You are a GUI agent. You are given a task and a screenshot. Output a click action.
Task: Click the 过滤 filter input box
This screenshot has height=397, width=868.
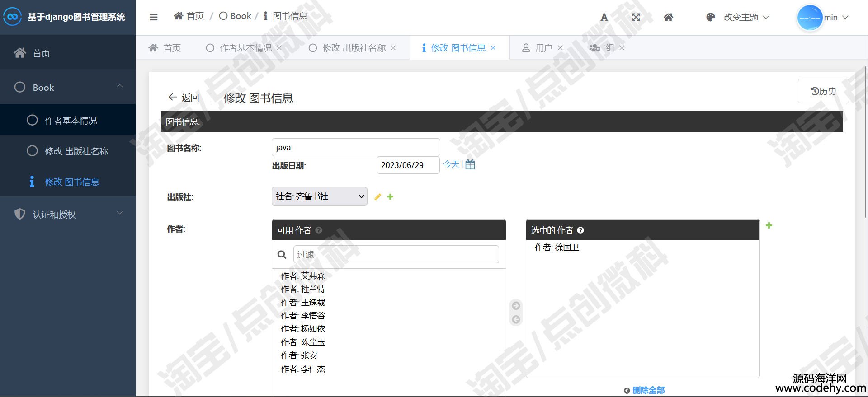pyautogui.click(x=396, y=254)
